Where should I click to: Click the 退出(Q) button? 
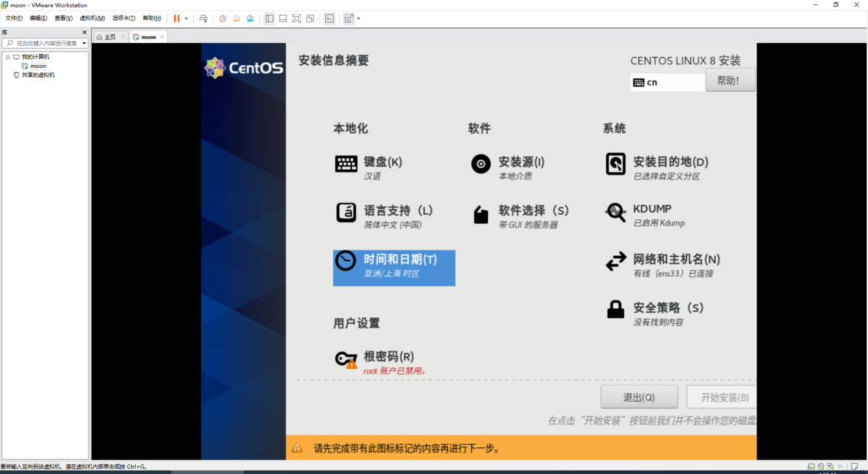tap(639, 397)
